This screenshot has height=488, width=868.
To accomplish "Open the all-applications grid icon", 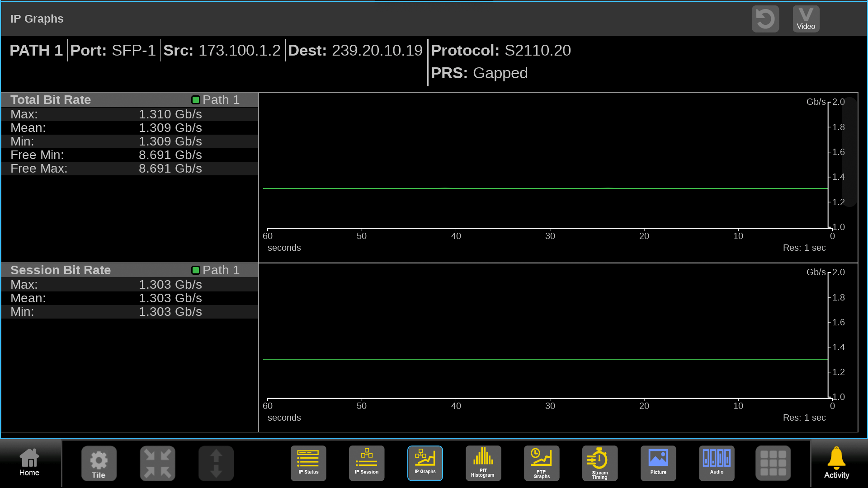I will 773,463.
